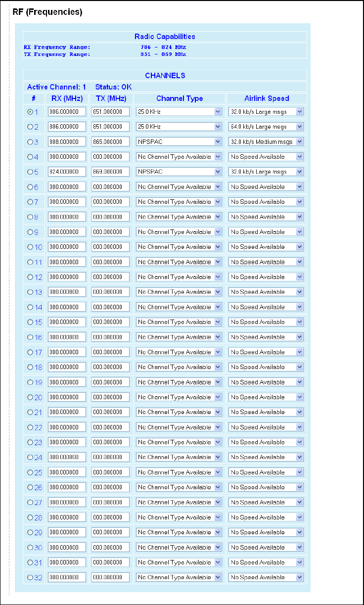Select channel 32 radio button
Viewport: 364px width, 605px height.
click(30, 578)
